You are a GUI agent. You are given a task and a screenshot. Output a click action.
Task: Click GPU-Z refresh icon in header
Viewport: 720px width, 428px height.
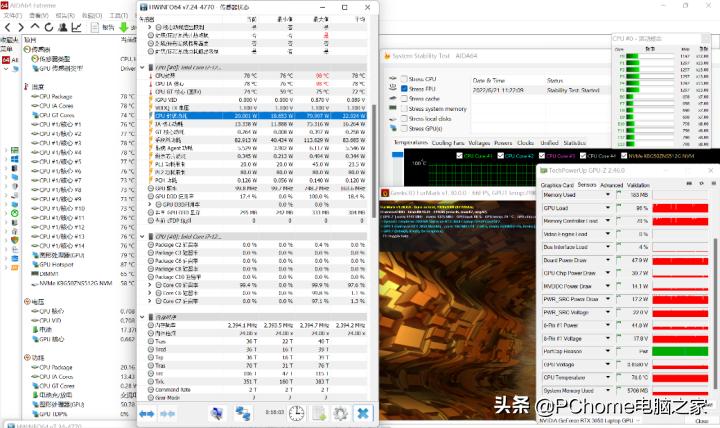pyautogui.click(x=701, y=183)
